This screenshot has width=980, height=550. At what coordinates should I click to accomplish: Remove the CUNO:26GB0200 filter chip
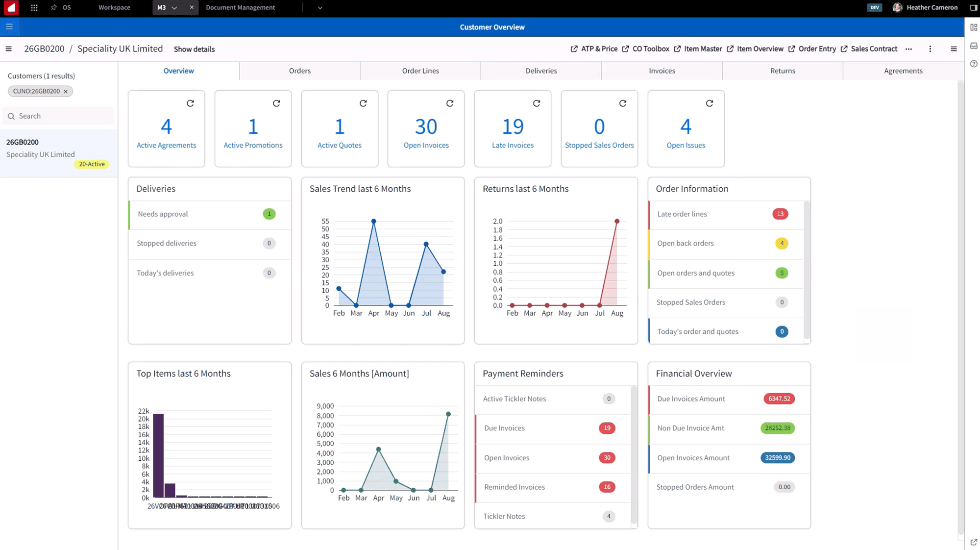pyautogui.click(x=66, y=91)
